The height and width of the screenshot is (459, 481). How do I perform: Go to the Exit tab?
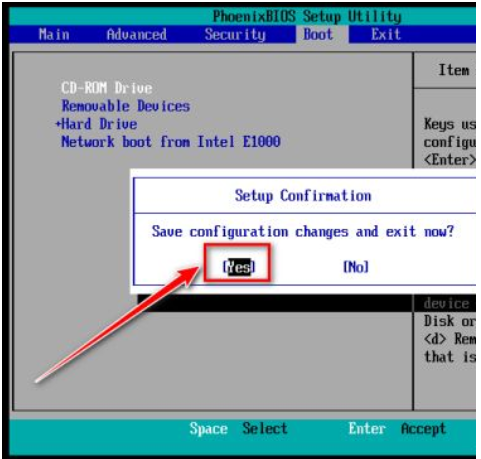coord(386,35)
